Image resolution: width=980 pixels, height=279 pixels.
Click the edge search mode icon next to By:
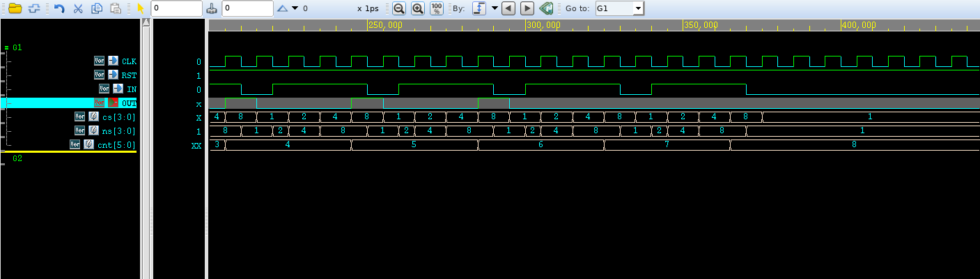479,8
